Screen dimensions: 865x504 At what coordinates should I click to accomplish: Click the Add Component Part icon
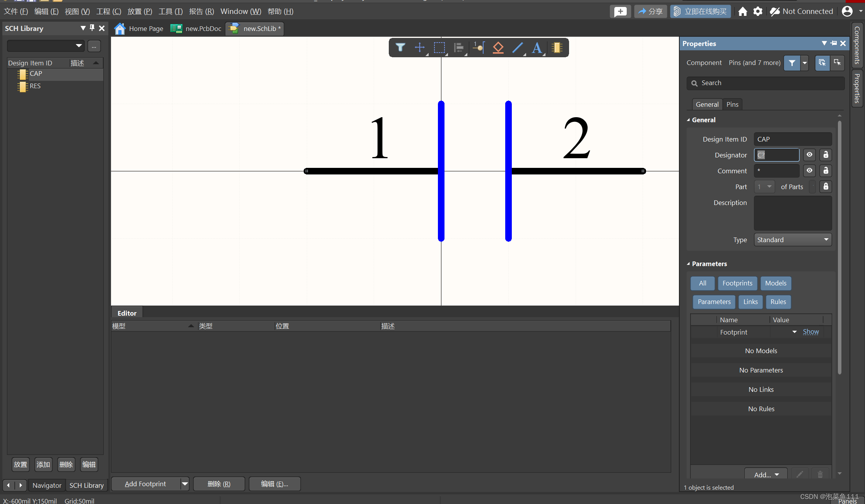[557, 48]
